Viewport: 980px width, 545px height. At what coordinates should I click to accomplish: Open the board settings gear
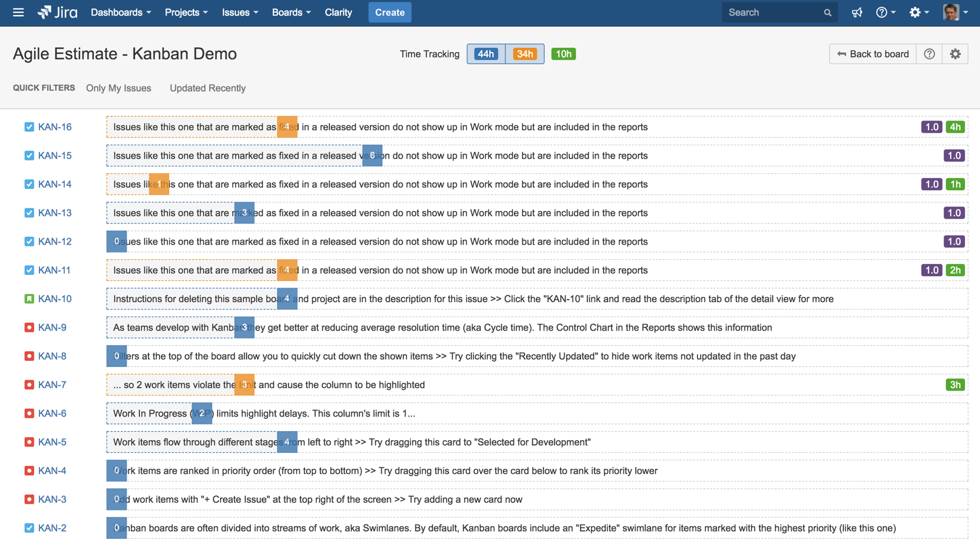coord(955,54)
